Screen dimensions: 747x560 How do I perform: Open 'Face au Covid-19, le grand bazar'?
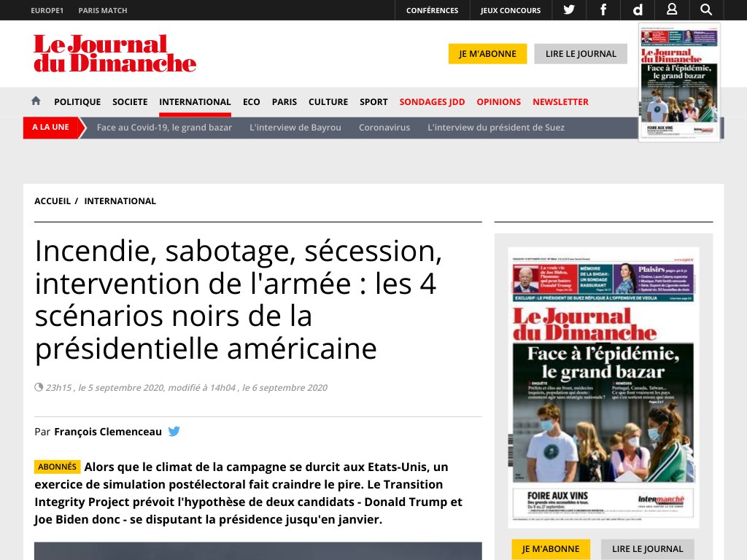coord(164,127)
